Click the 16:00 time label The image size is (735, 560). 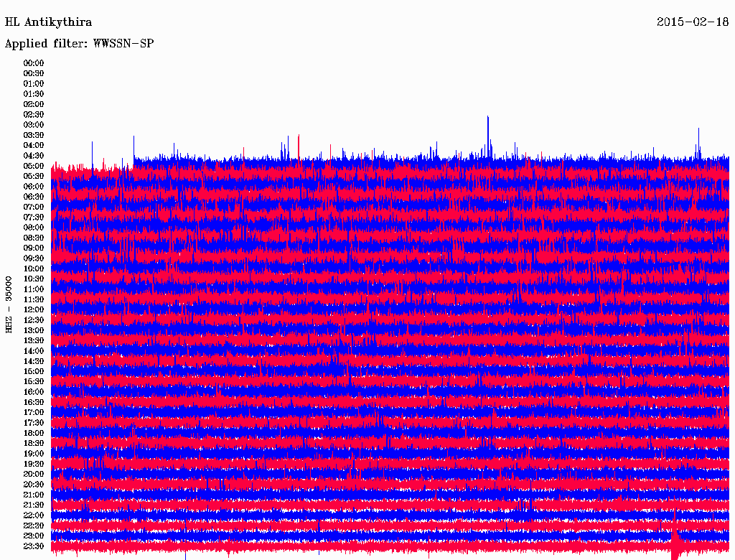pos(34,392)
